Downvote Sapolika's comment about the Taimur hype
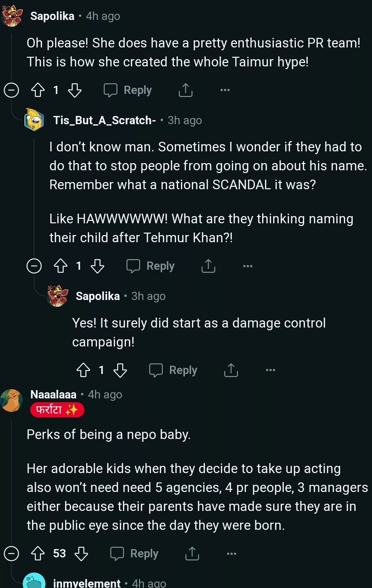Image resolution: width=372 pixels, height=588 pixels. click(75, 90)
